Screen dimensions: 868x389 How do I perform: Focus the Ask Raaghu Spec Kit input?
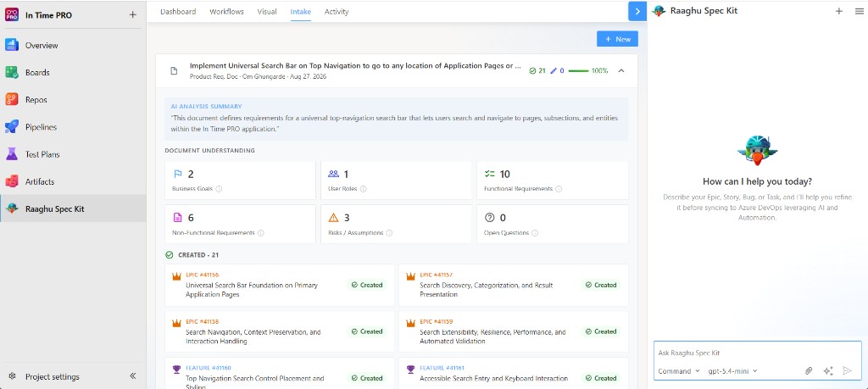757,353
